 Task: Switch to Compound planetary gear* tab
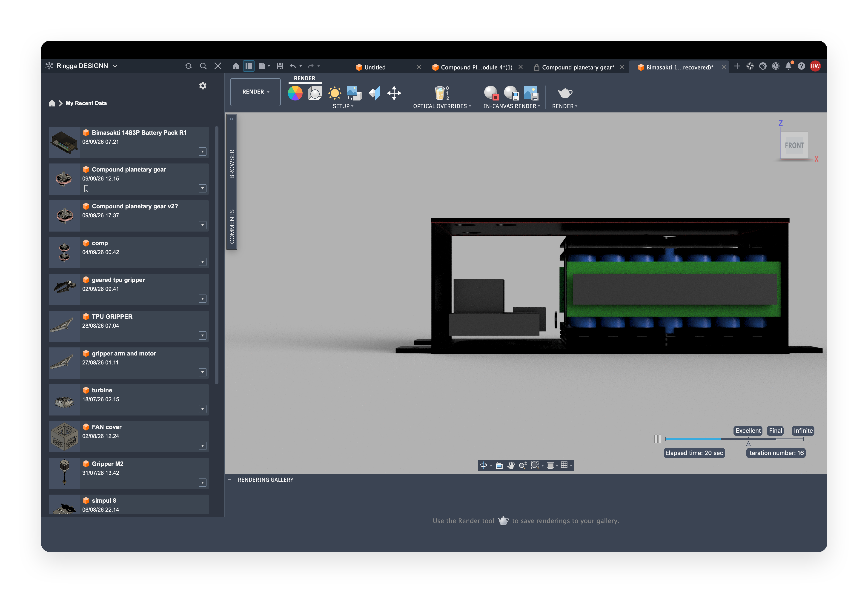578,67
